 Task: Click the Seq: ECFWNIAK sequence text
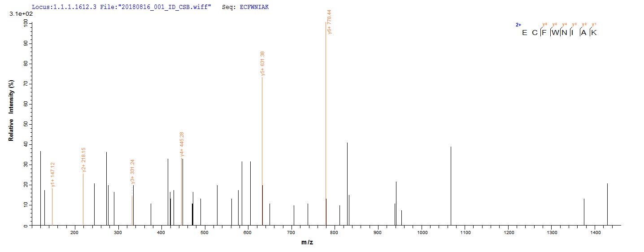click(245, 8)
